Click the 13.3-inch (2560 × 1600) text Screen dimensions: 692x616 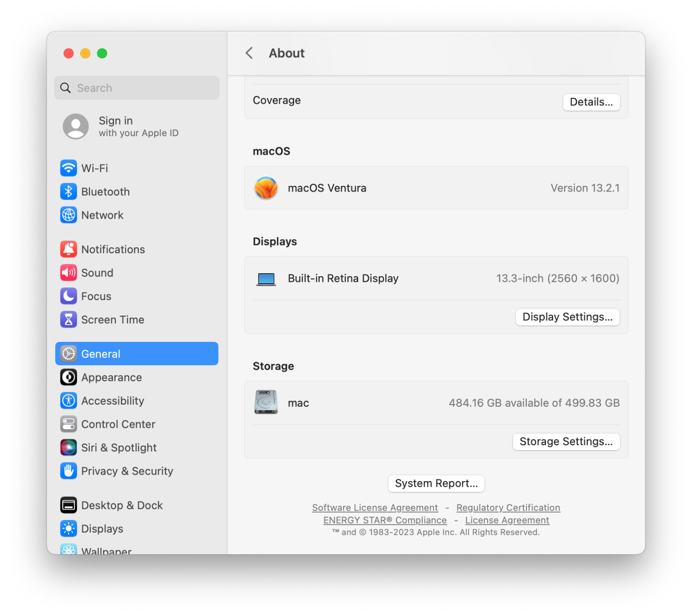[557, 278]
